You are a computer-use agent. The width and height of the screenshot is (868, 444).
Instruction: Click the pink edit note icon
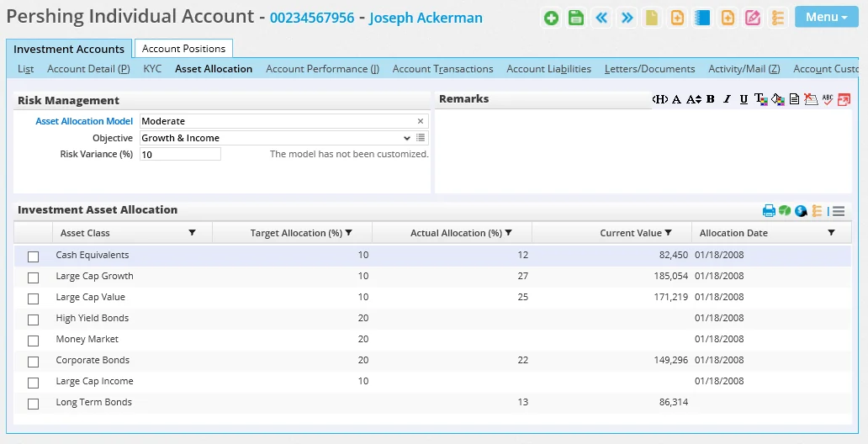(753, 18)
